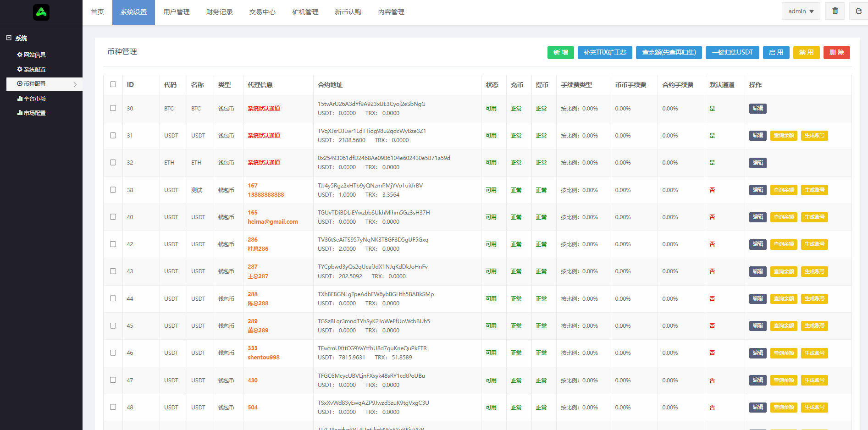Check the box for row ID 44

click(113, 298)
